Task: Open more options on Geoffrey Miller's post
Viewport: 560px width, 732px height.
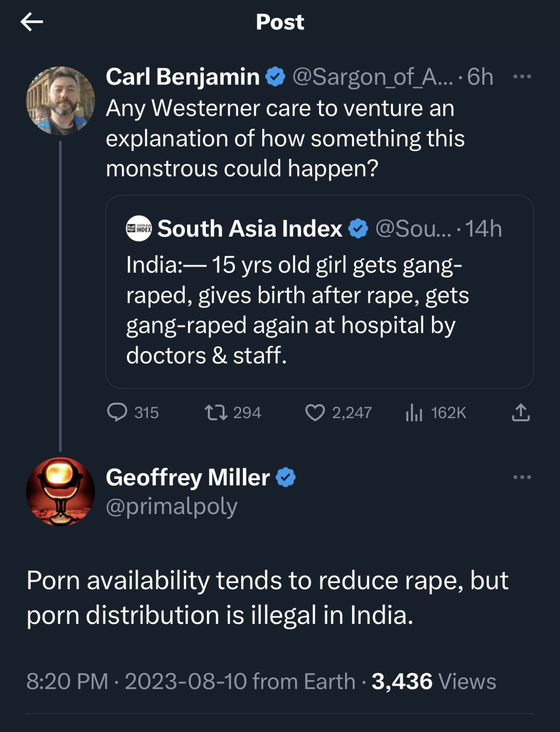Action: pos(522,477)
